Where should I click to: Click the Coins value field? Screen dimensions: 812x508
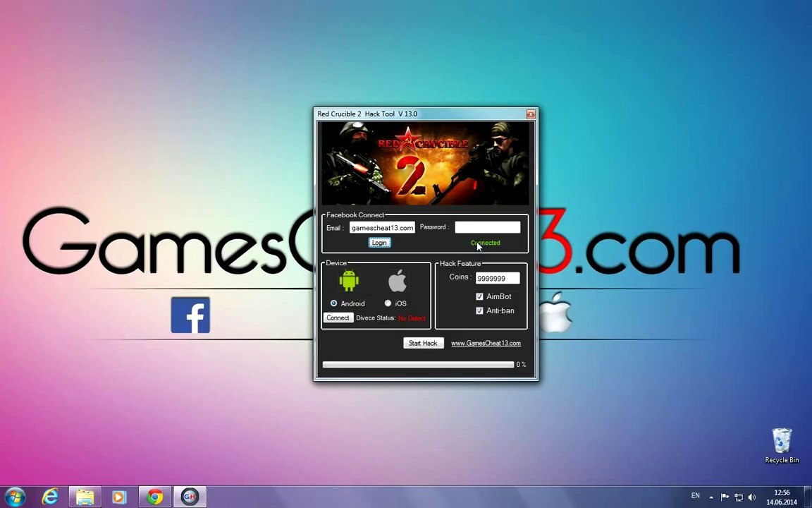pyautogui.click(x=498, y=279)
